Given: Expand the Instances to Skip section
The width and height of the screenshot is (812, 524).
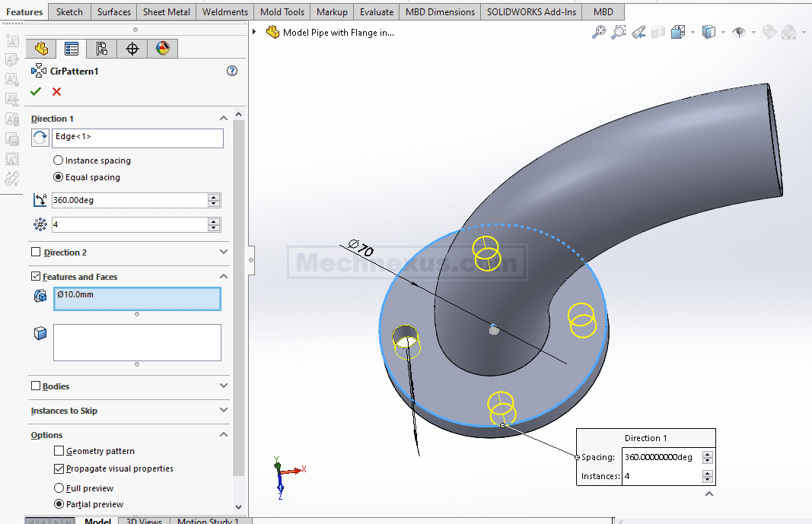Looking at the screenshot, I should [223, 411].
